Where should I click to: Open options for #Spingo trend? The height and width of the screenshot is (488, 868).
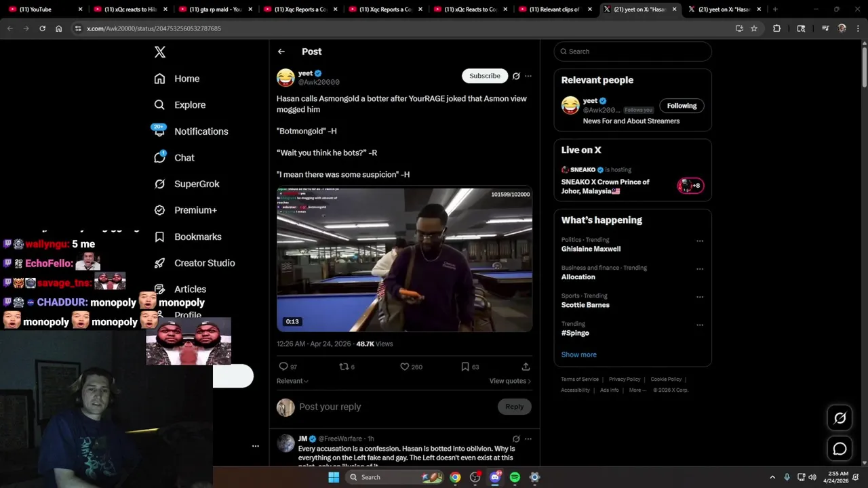(700, 325)
